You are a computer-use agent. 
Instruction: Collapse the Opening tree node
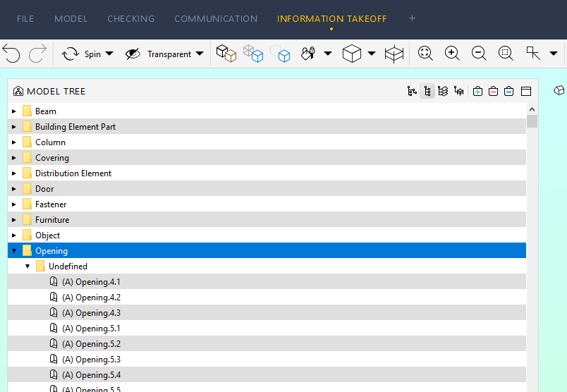[x=13, y=251]
